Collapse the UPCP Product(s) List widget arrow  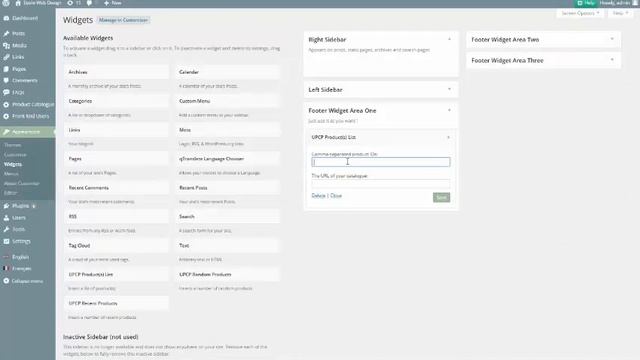pyautogui.click(x=448, y=138)
